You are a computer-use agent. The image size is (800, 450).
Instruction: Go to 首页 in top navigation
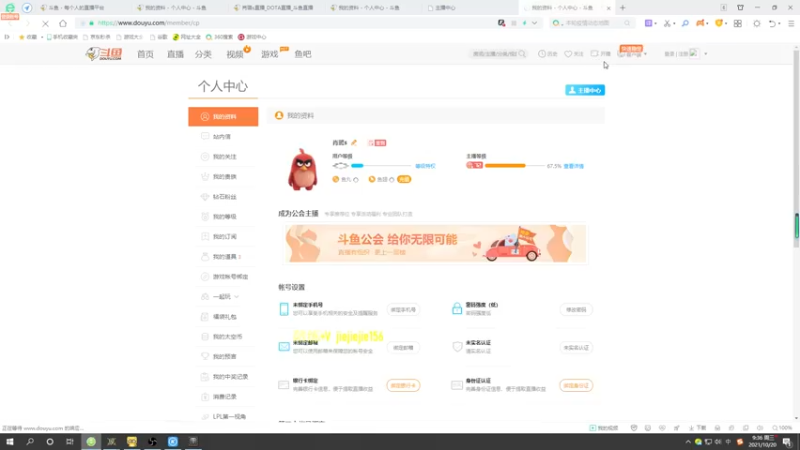coord(145,54)
